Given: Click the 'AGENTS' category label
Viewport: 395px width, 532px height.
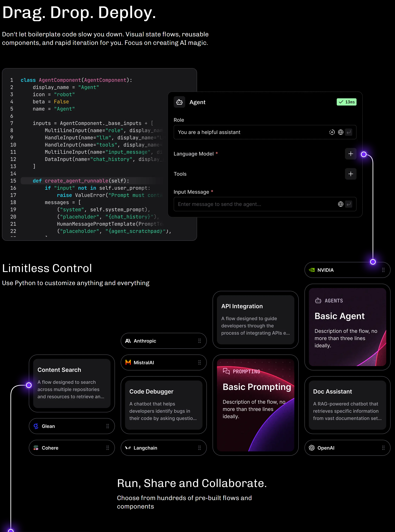Looking at the screenshot, I should click(334, 301).
